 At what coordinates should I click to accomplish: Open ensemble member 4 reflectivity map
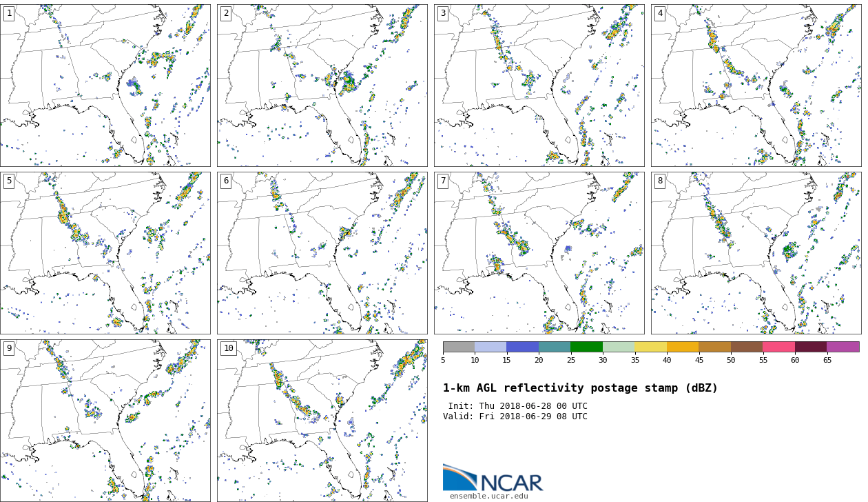click(756, 86)
